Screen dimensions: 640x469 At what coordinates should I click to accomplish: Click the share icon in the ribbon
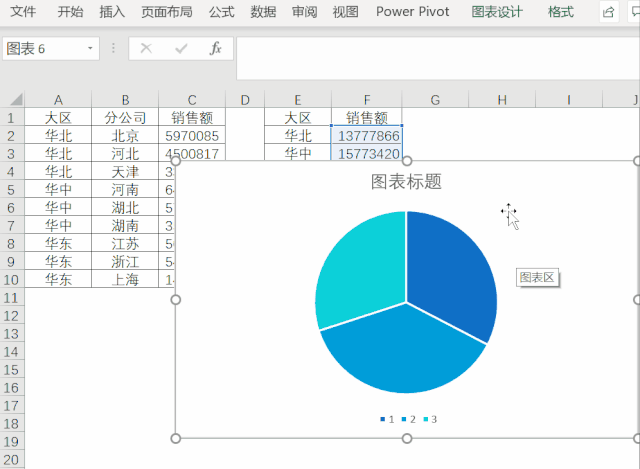[609, 12]
